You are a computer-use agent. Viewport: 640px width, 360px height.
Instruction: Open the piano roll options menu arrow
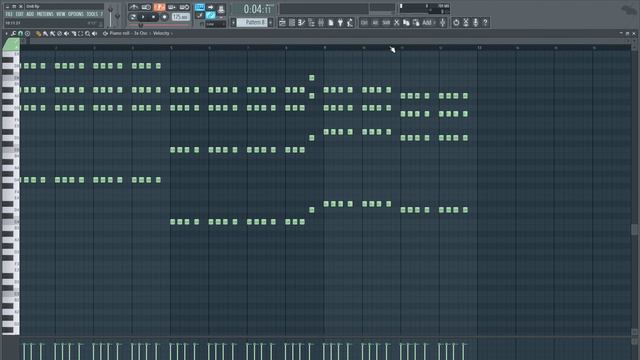coord(7,33)
